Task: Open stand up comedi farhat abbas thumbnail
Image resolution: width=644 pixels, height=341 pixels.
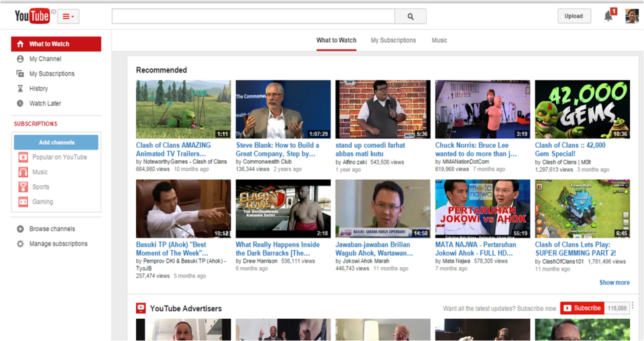Action: coord(383,109)
